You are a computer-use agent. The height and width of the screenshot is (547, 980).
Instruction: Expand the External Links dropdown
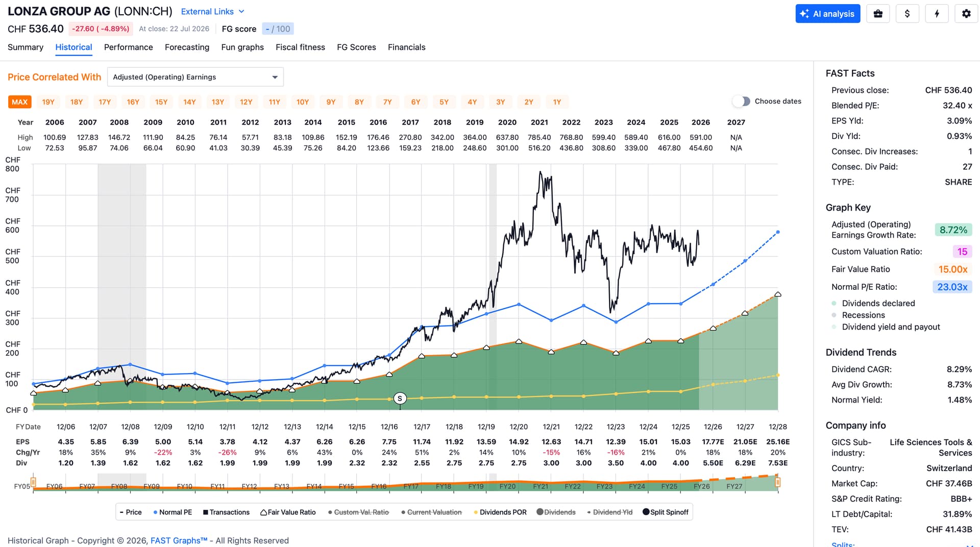pos(212,12)
